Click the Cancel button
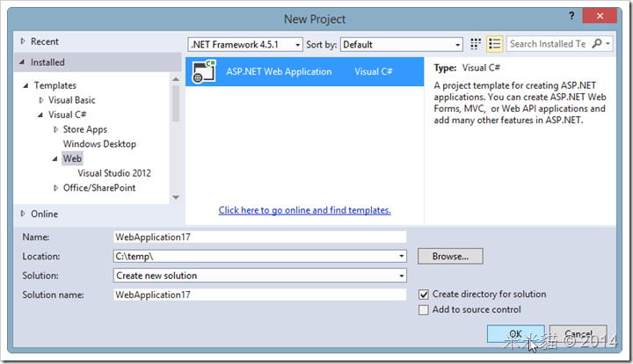Image resolution: width=633 pixels, height=364 pixels. pyautogui.click(x=578, y=334)
